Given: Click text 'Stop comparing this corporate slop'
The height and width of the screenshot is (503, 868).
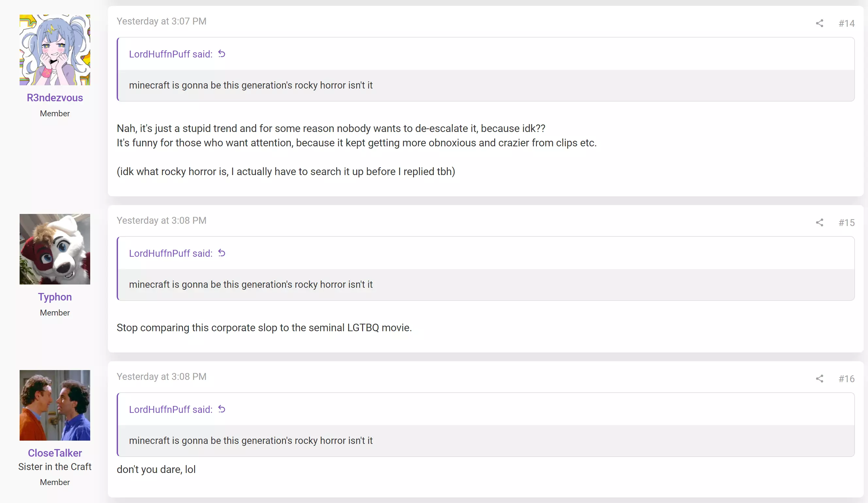Looking at the screenshot, I should click(197, 328).
